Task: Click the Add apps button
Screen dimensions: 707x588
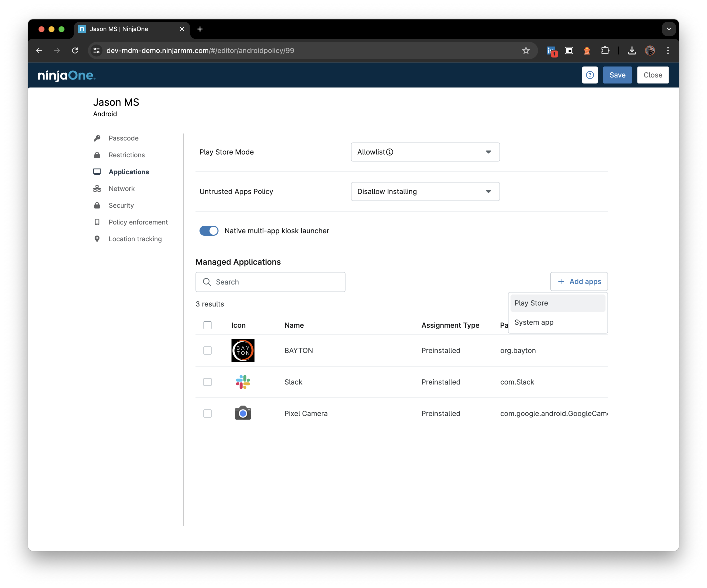Action: coord(579,281)
